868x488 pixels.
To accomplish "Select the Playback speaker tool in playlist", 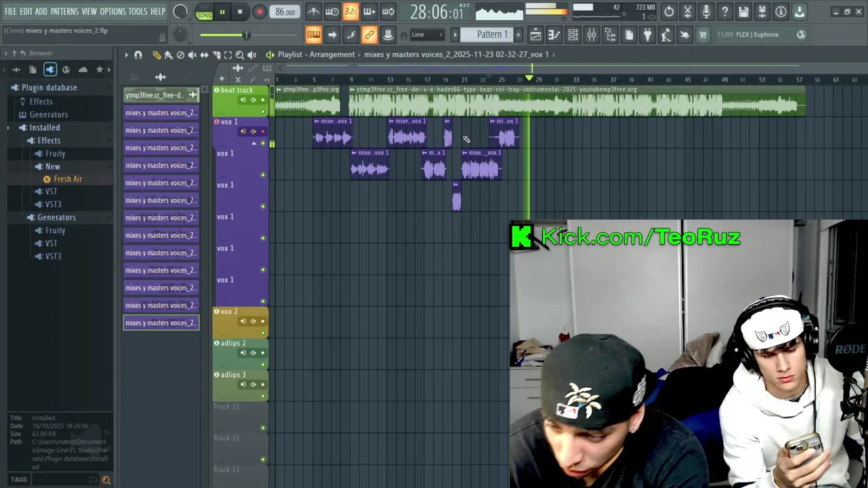I will (252, 55).
